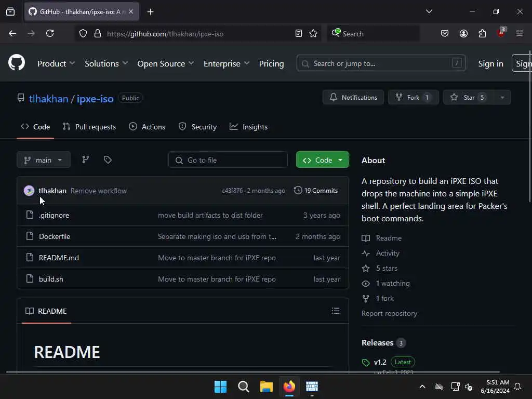Open the Pocket save icon

445,34
